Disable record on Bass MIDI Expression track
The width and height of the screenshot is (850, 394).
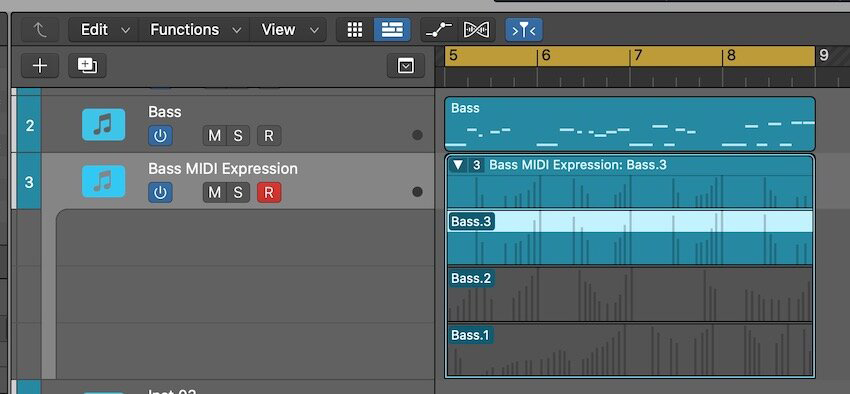(269, 192)
